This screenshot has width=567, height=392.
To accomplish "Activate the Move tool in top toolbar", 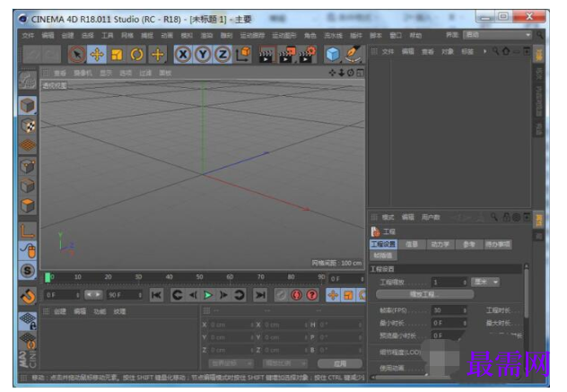I will (97, 55).
